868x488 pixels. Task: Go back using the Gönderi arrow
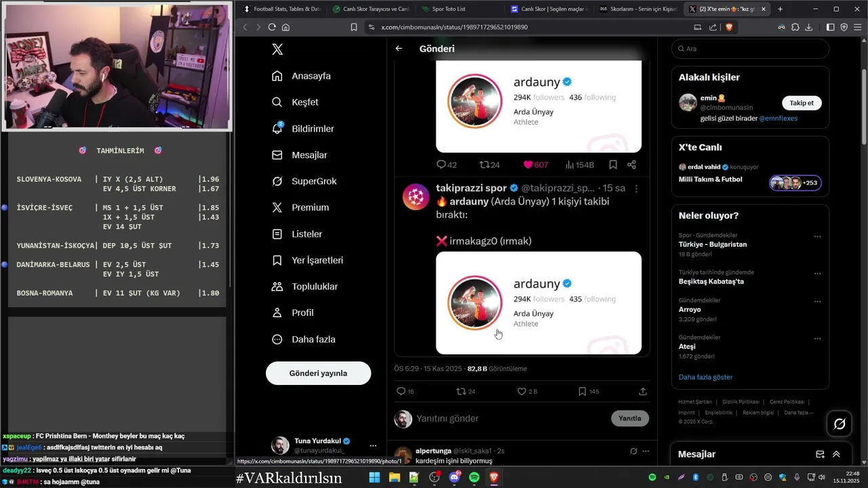(399, 49)
